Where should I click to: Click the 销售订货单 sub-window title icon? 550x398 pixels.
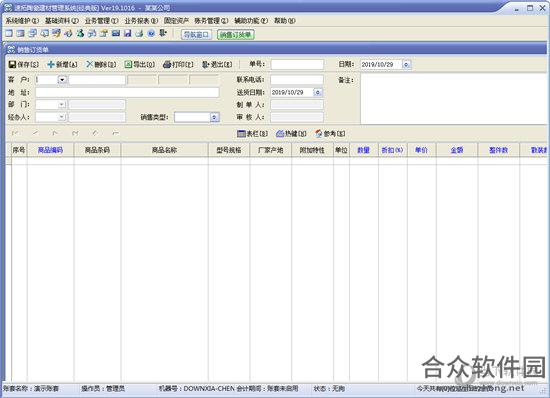tap(11, 49)
